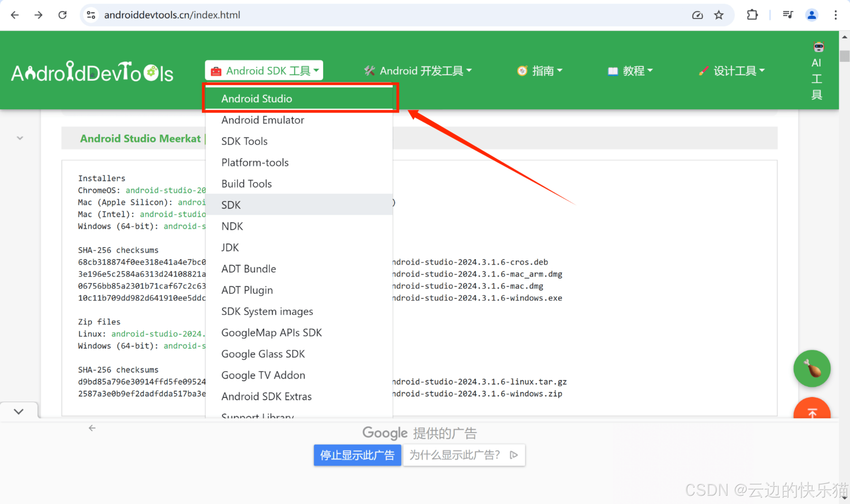Select Google Glass SDK entry
The height and width of the screenshot is (504, 850).
[x=299, y=354]
